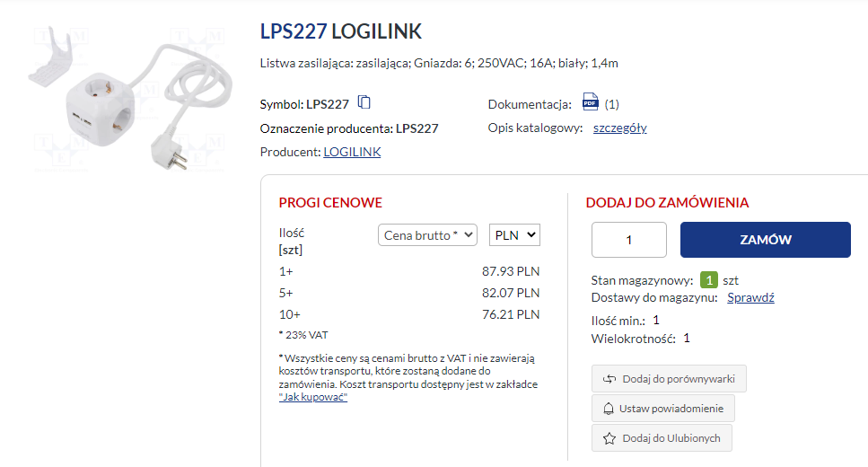The height and width of the screenshot is (467, 868).
Task: Visit the LOGILINK producer link
Action: point(352,152)
